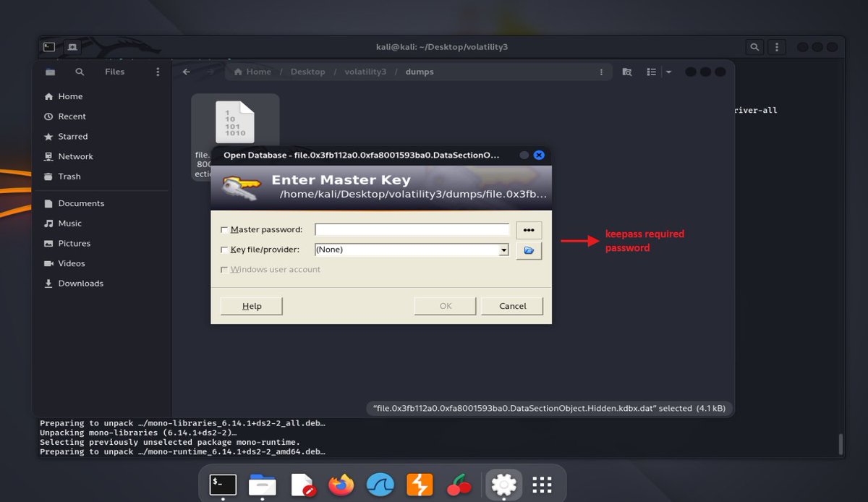Screen dimensions: 868x502
Task: Go back in Files window navigation
Action: [x=187, y=72]
